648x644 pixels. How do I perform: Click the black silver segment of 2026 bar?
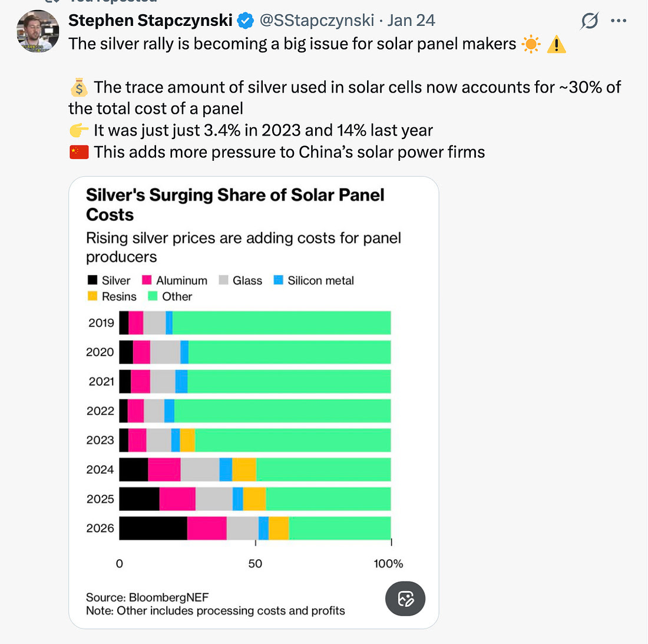153,528
